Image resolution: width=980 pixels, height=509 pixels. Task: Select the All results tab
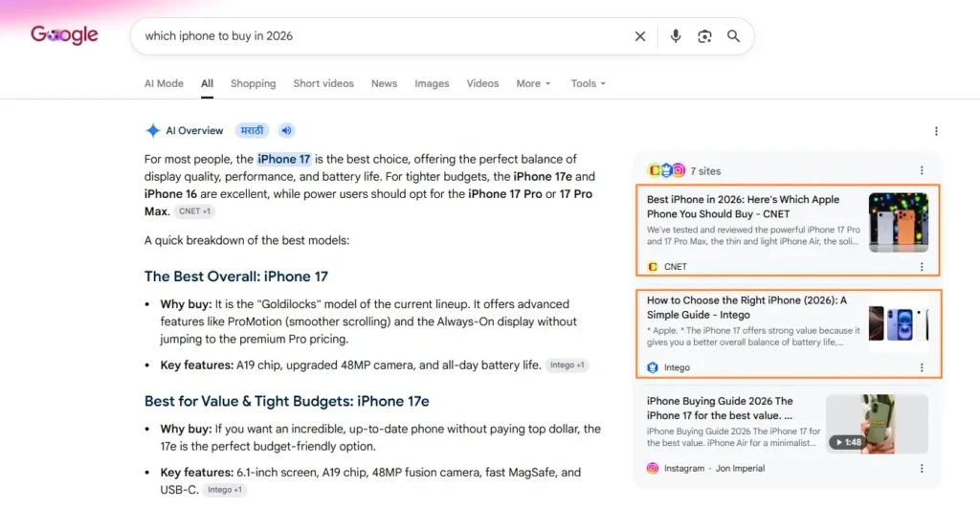coord(207,83)
